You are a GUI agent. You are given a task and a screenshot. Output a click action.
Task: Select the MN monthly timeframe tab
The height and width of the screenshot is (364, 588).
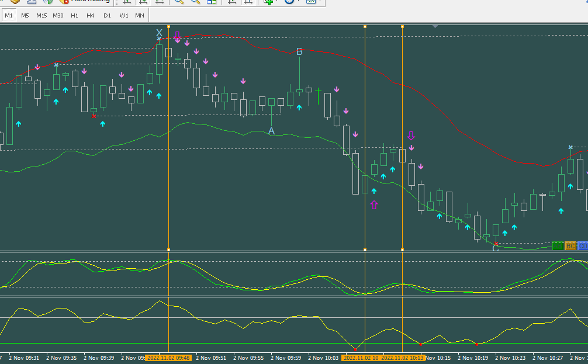(140, 16)
